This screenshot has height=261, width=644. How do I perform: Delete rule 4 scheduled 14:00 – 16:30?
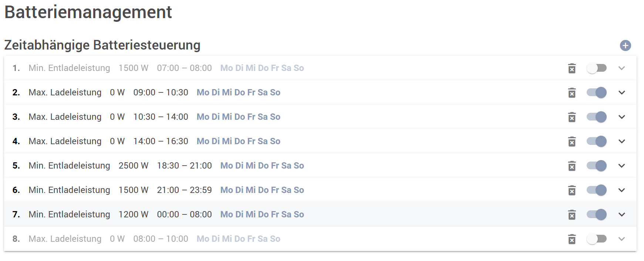click(x=572, y=142)
